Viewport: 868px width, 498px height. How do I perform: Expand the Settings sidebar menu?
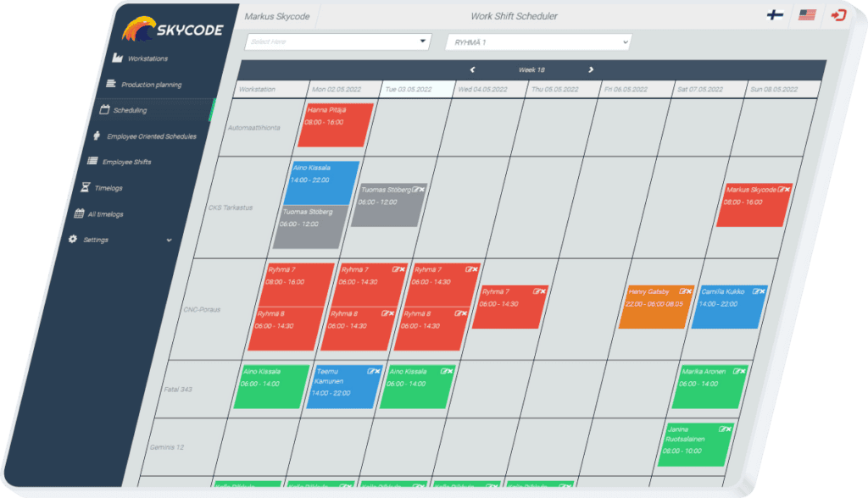pos(110,240)
